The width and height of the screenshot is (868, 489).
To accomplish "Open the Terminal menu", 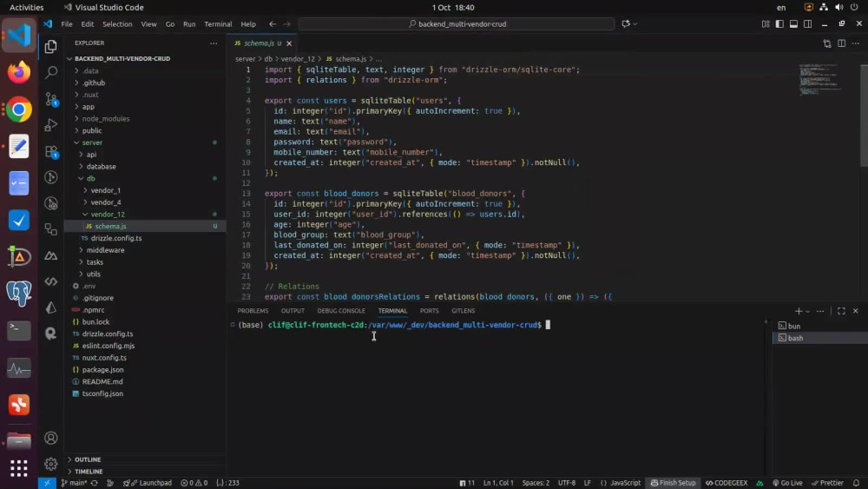I will (x=218, y=24).
